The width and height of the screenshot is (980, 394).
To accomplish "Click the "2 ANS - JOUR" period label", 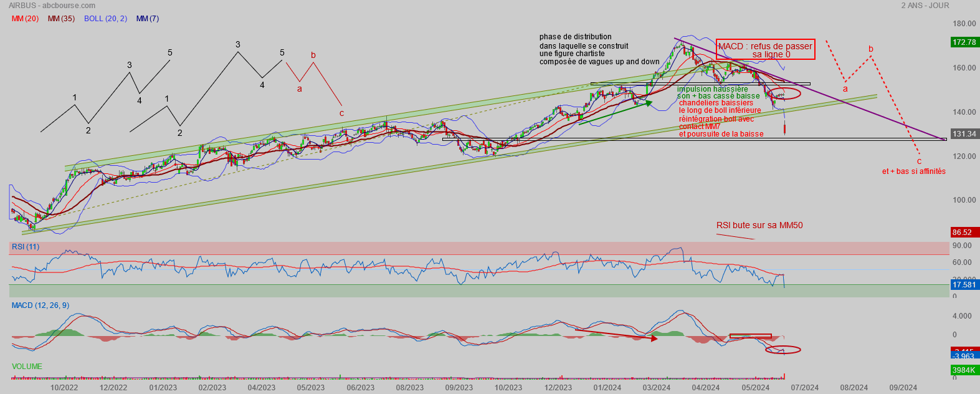I will click(x=925, y=6).
